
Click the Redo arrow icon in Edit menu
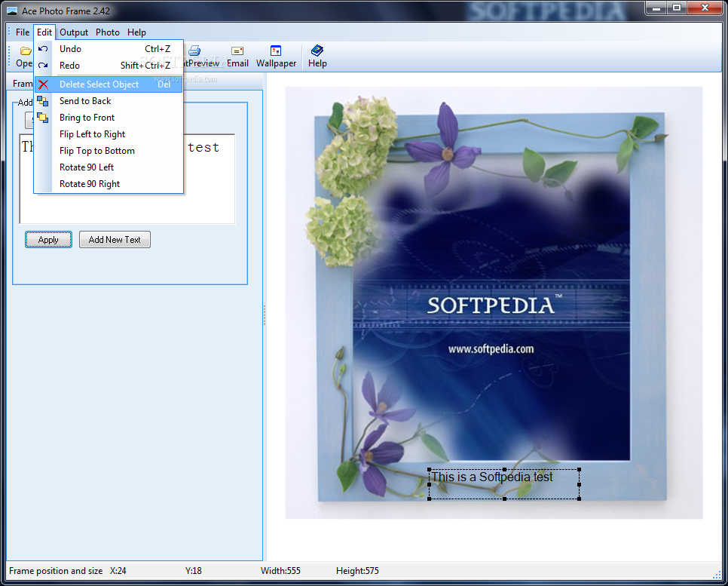[43, 66]
